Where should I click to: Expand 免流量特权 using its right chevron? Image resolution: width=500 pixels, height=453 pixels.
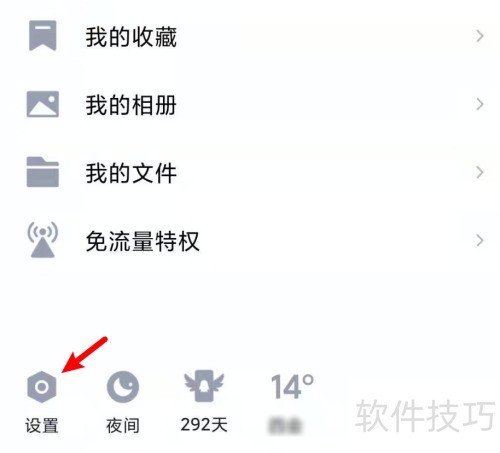(479, 240)
